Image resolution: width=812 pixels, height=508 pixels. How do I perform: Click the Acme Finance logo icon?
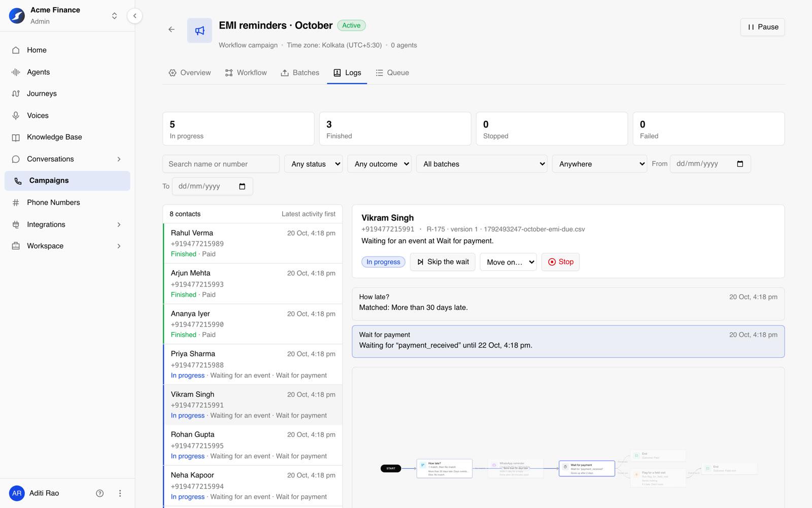[x=17, y=16]
